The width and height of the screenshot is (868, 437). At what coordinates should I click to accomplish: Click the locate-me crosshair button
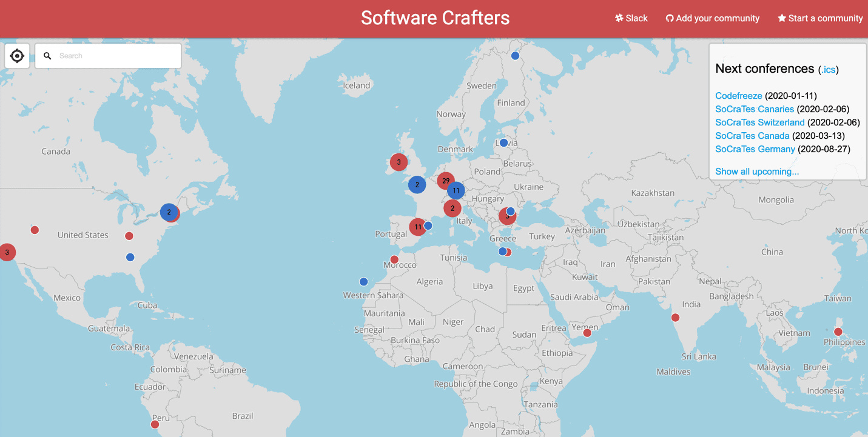coord(17,56)
